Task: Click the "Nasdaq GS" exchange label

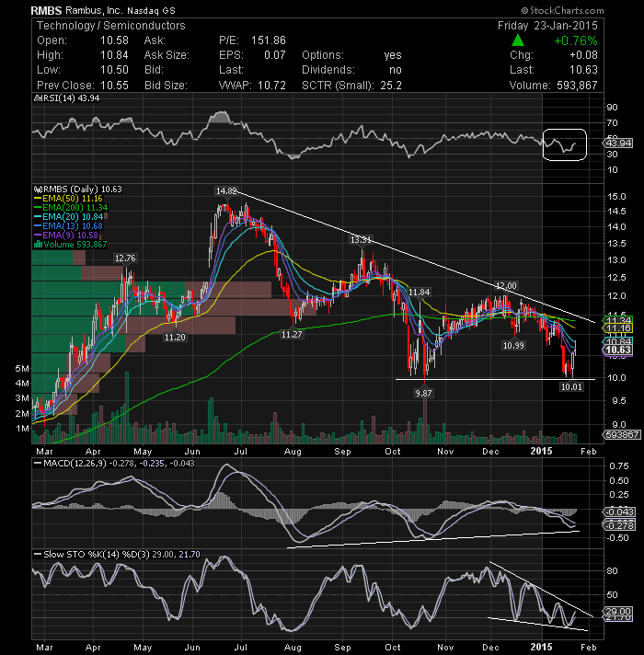Action: pyautogui.click(x=151, y=11)
